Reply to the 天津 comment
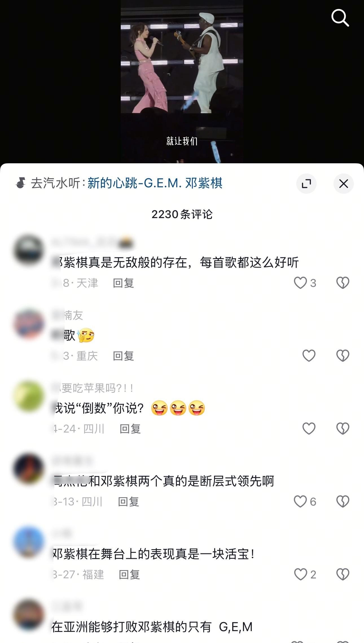The height and width of the screenshot is (643, 364). click(x=123, y=283)
